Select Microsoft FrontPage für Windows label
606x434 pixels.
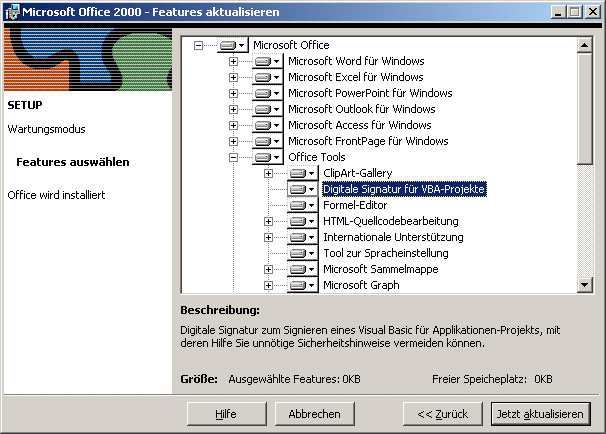coord(368,141)
